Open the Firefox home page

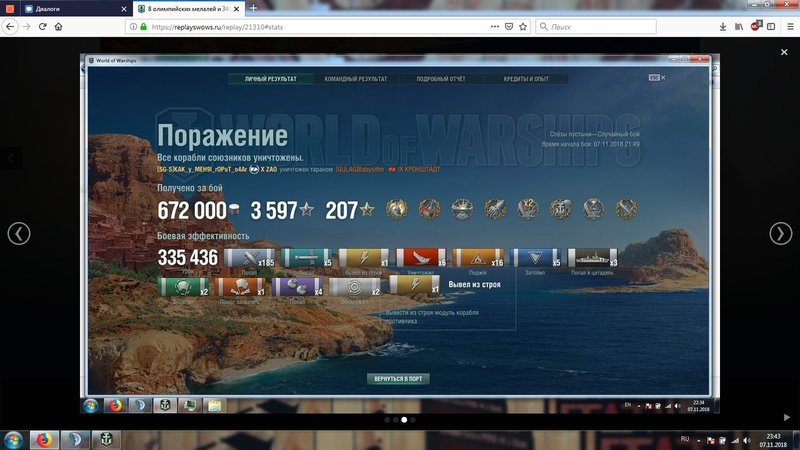pos(59,27)
